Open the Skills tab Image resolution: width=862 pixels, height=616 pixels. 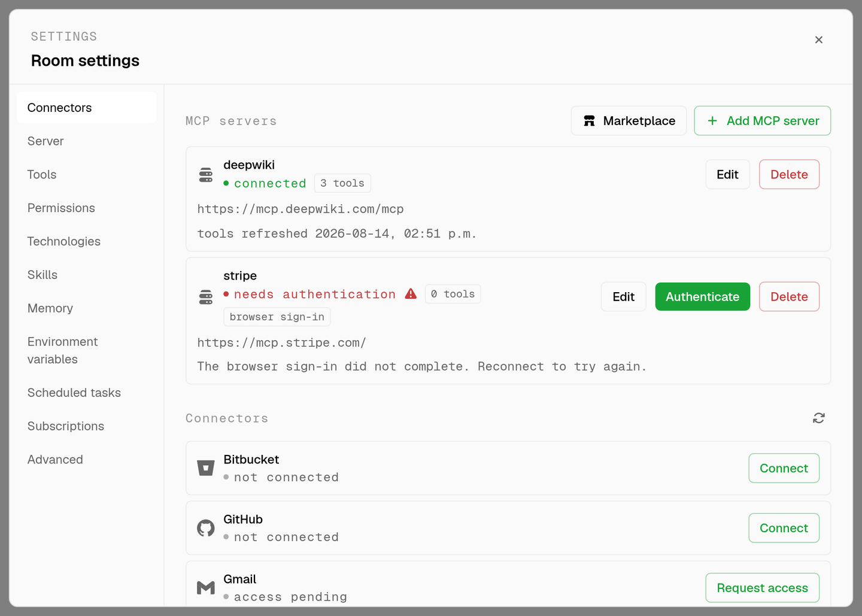tap(87, 275)
